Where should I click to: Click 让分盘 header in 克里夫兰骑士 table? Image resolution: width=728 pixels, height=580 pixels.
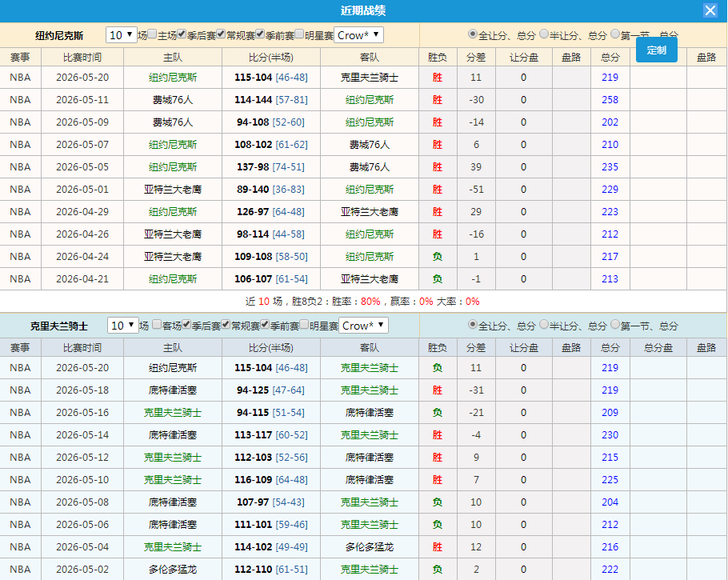tap(524, 347)
